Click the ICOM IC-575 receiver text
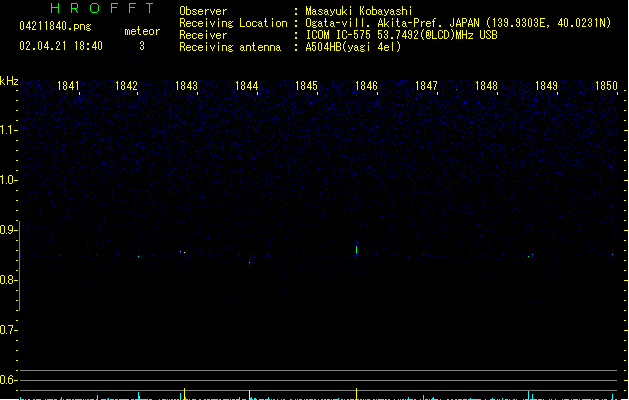 (401, 35)
